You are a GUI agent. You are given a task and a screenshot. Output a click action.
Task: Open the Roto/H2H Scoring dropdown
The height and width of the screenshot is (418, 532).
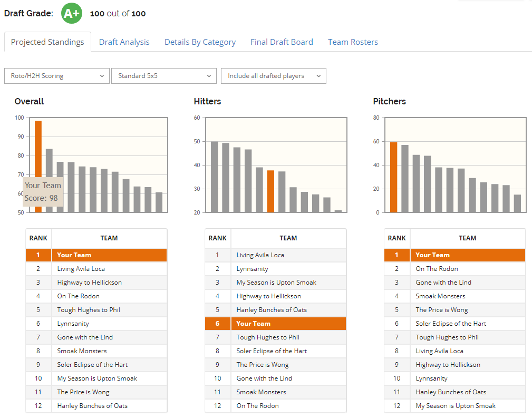(57, 76)
